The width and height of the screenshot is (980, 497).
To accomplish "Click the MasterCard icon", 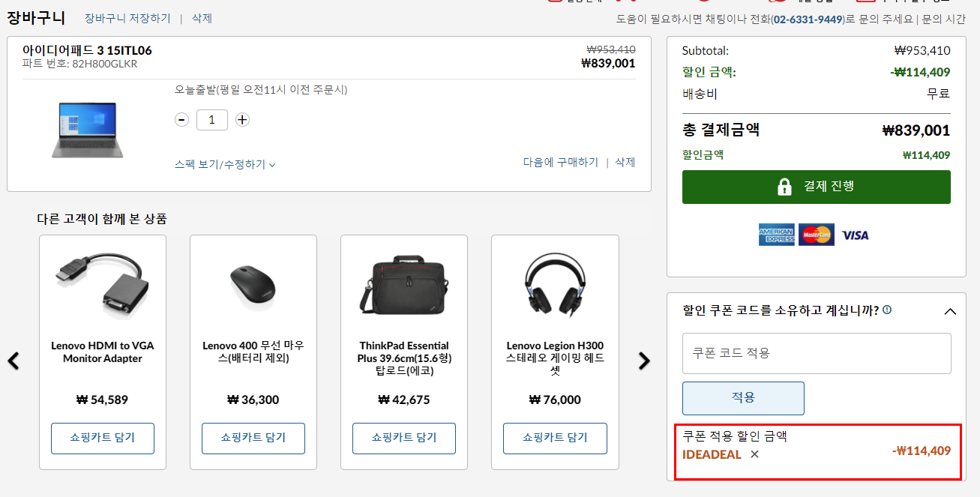I will 817,235.
